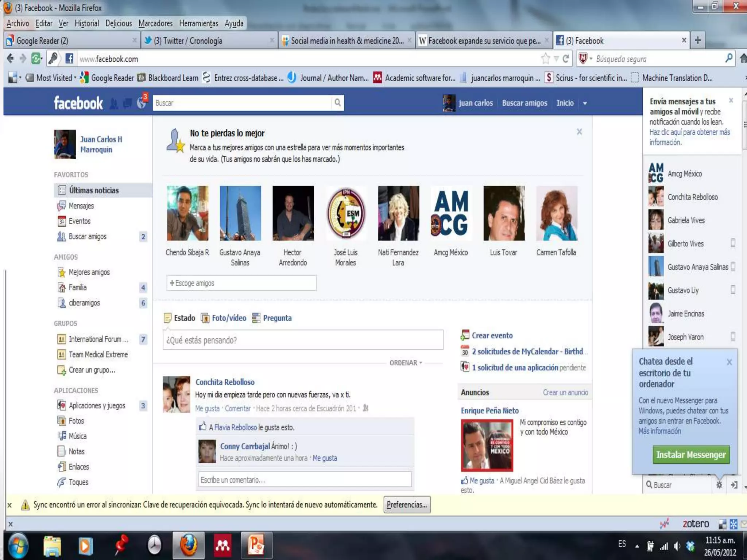Open chat settings gear icon
Viewport: 747px width, 560px height.
pyautogui.click(x=719, y=485)
